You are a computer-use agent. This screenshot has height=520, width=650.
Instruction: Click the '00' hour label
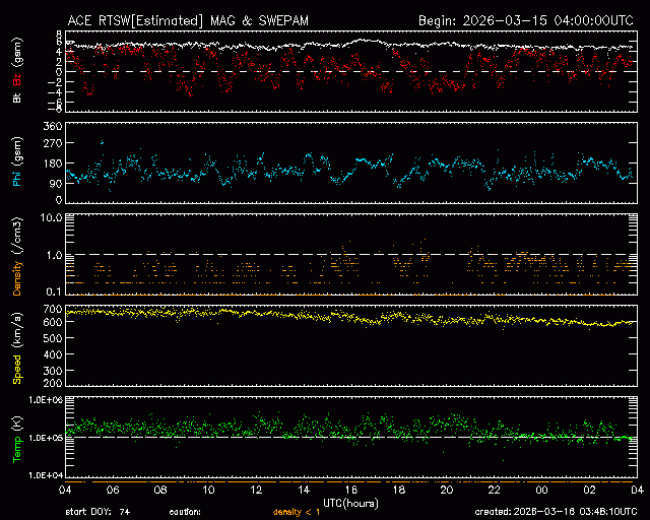point(542,490)
